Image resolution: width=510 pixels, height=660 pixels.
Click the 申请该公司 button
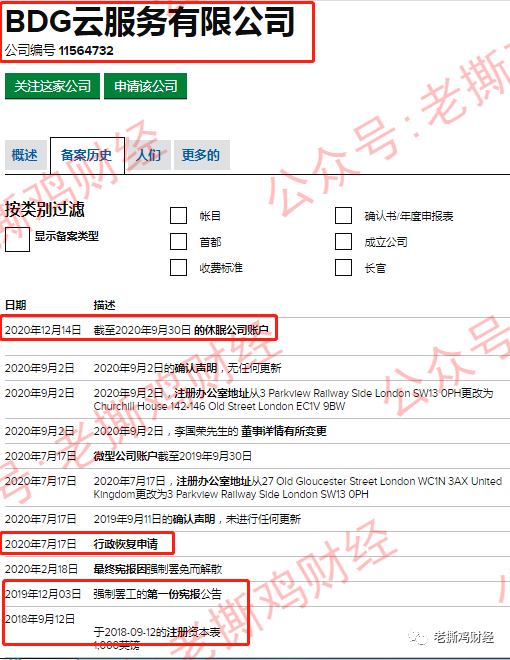(x=145, y=86)
